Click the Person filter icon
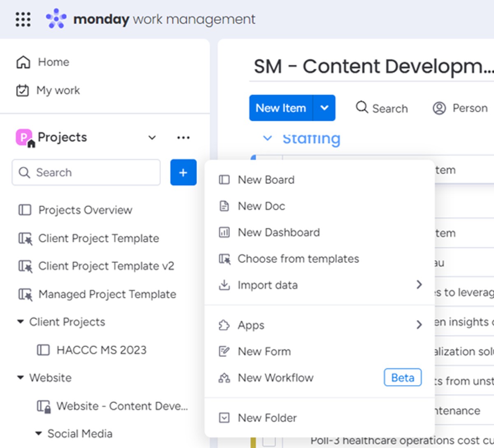The width and height of the screenshot is (494, 448). coord(439,108)
